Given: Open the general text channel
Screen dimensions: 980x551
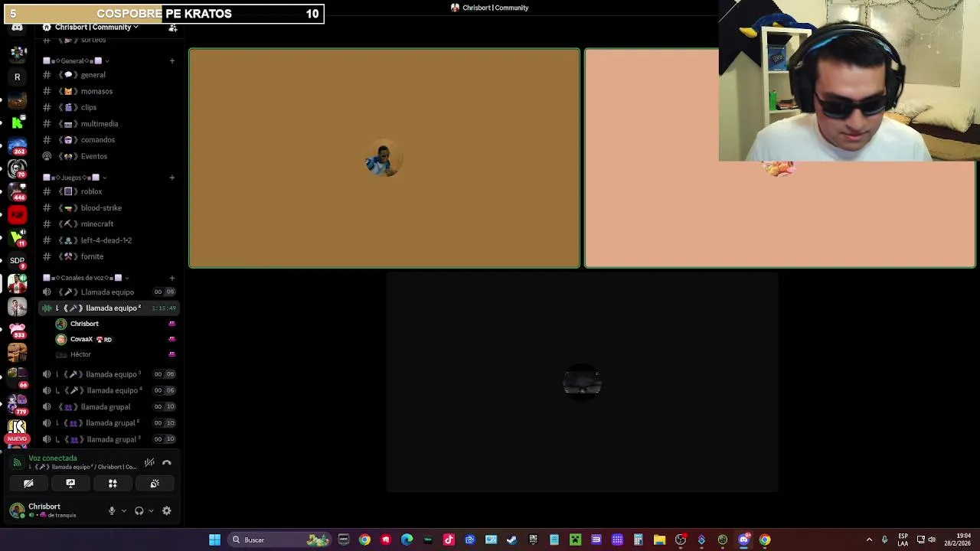Looking at the screenshot, I should tap(109, 75).
